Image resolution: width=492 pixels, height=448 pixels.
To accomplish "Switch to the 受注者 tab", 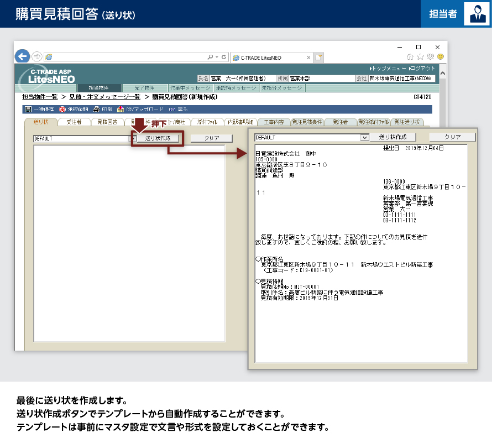I will click(74, 122).
